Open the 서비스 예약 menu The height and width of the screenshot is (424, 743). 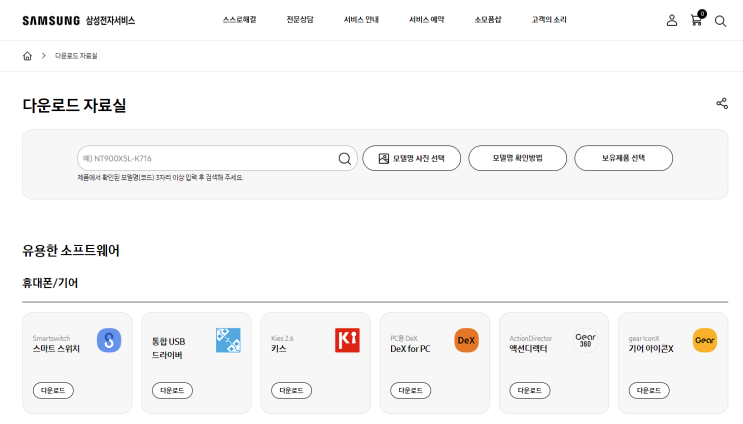click(426, 20)
